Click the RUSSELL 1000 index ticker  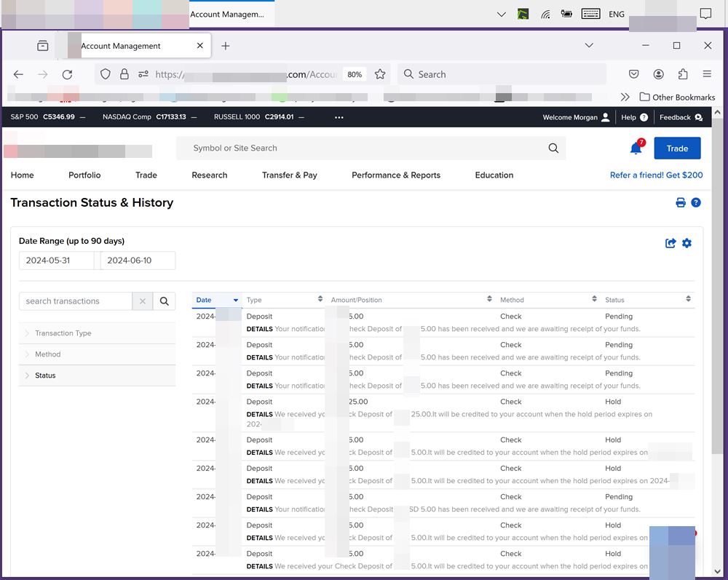(259, 117)
